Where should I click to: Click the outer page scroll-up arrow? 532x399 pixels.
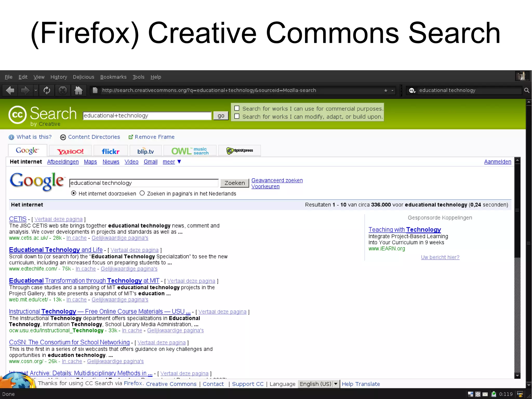(529, 102)
